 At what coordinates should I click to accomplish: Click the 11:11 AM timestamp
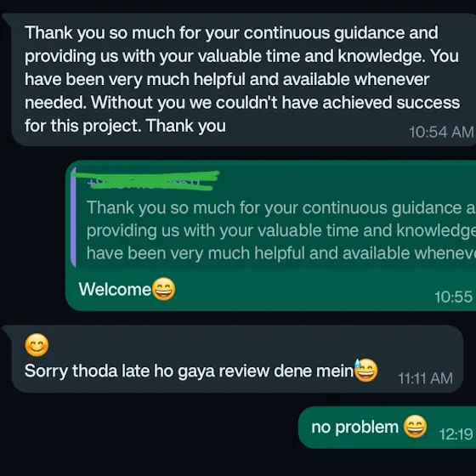(425, 378)
